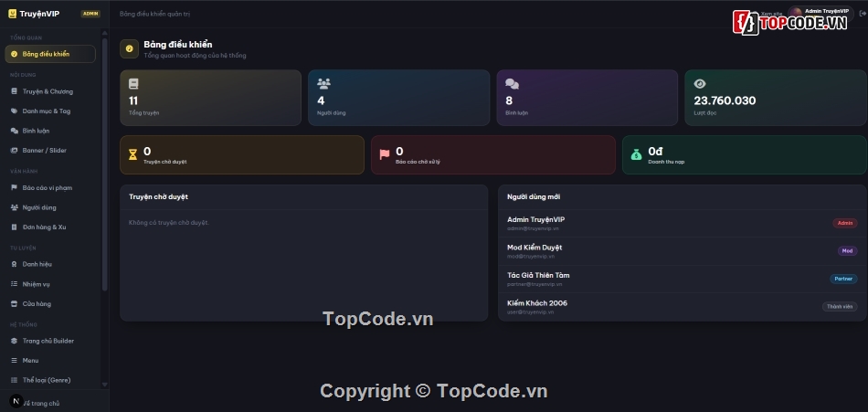Click the book icon on Tổng truyện card
This screenshot has width=868, height=412.
tap(133, 84)
